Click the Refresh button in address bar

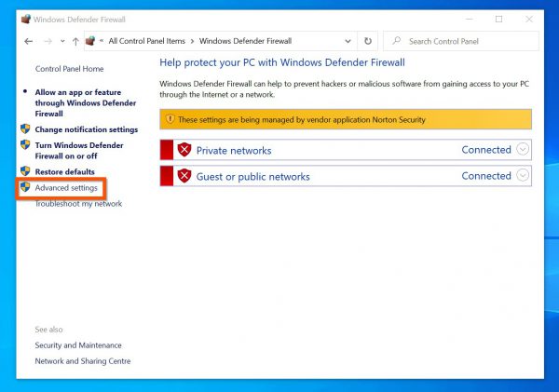click(368, 42)
